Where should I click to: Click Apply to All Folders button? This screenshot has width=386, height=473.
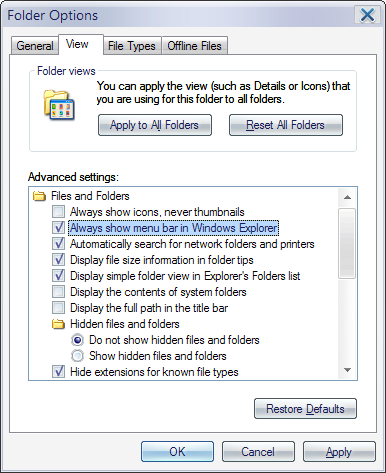[155, 125]
